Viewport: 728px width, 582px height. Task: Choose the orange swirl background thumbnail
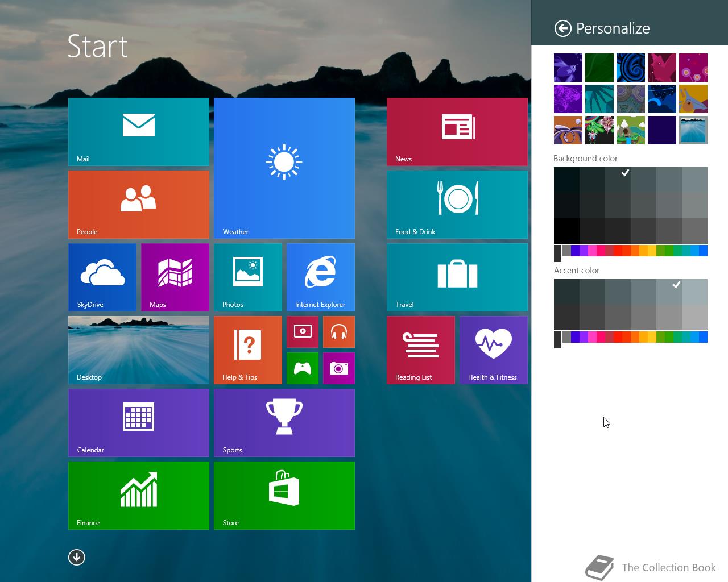click(568, 130)
